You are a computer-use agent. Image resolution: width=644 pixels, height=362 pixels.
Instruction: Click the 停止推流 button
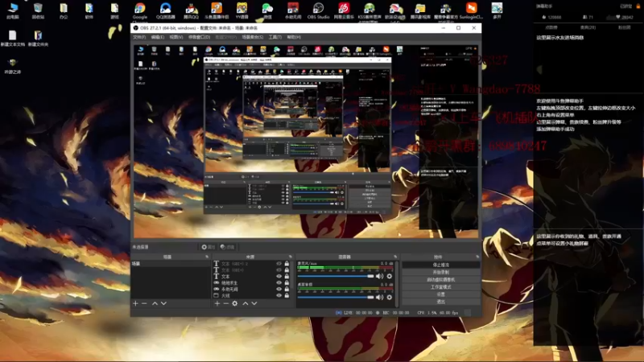coord(440,265)
